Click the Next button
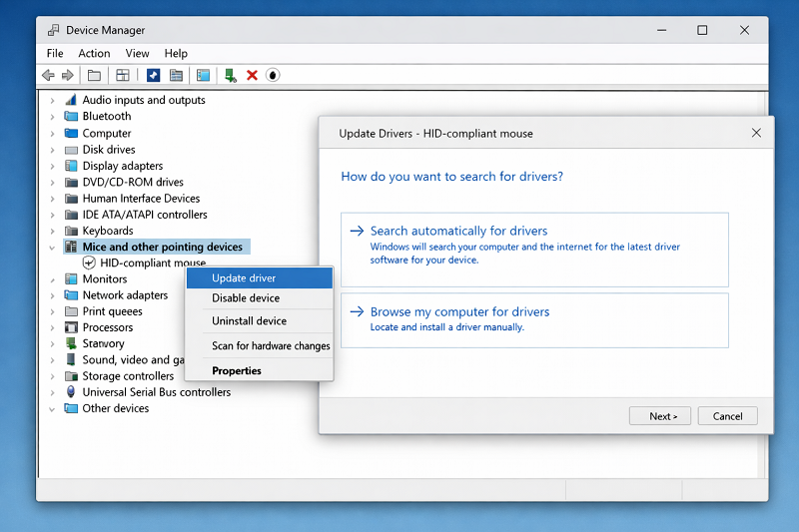 [660, 416]
